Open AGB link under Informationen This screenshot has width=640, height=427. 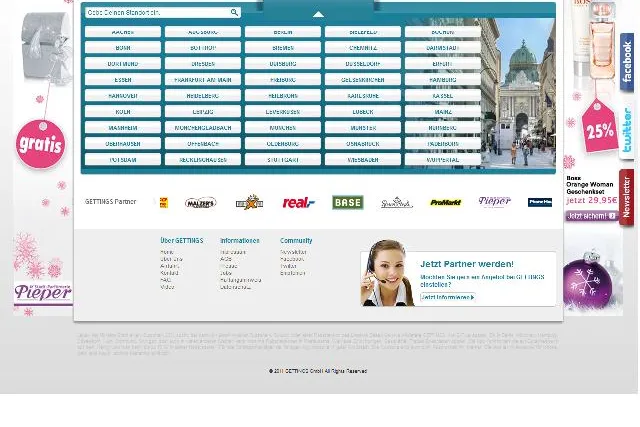point(226,259)
